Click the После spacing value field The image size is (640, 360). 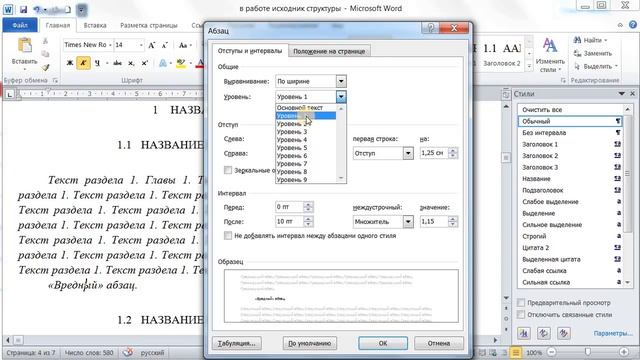pos(289,222)
